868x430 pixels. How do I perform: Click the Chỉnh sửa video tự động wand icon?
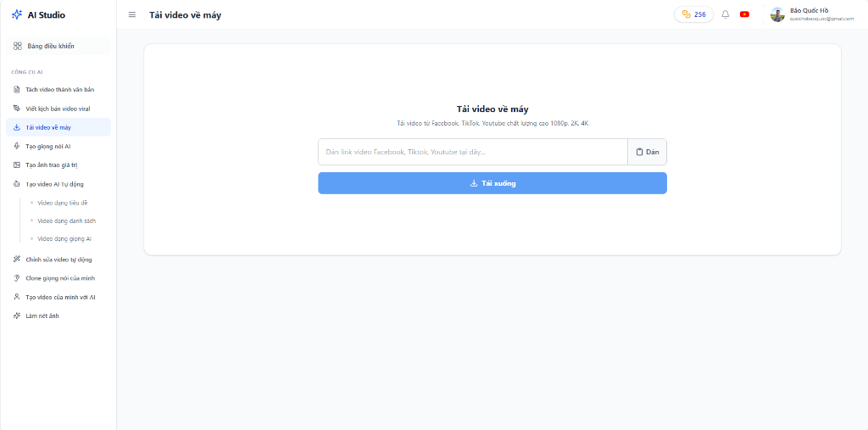17,260
